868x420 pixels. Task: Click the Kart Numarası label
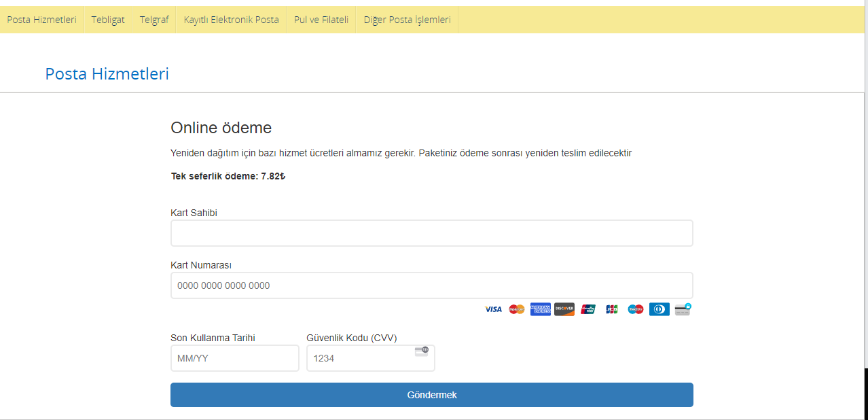[201, 265]
